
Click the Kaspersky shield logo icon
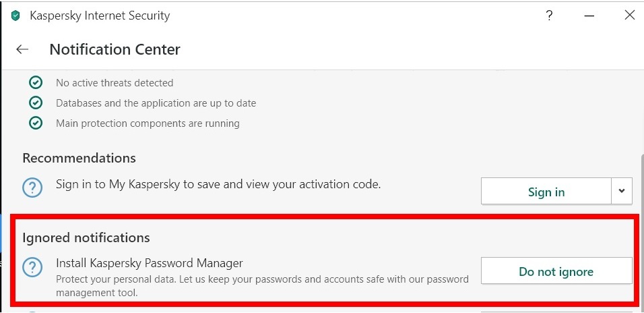tap(15, 16)
